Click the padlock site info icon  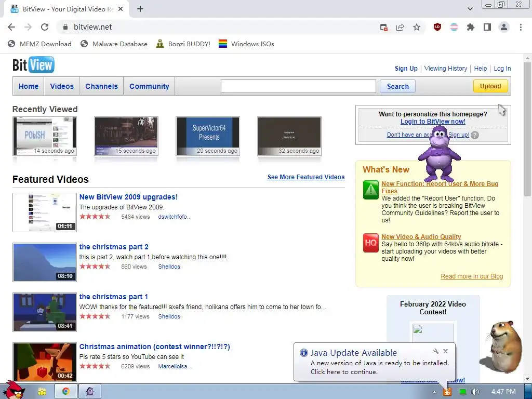click(x=65, y=27)
